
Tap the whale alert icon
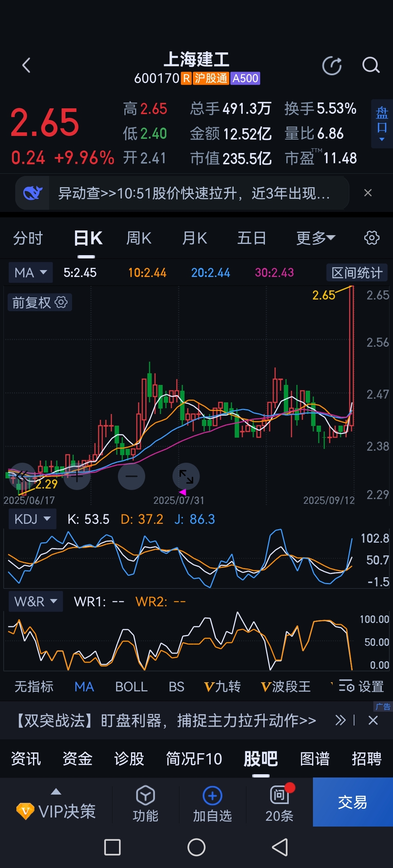pyautogui.click(x=33, y=193)
